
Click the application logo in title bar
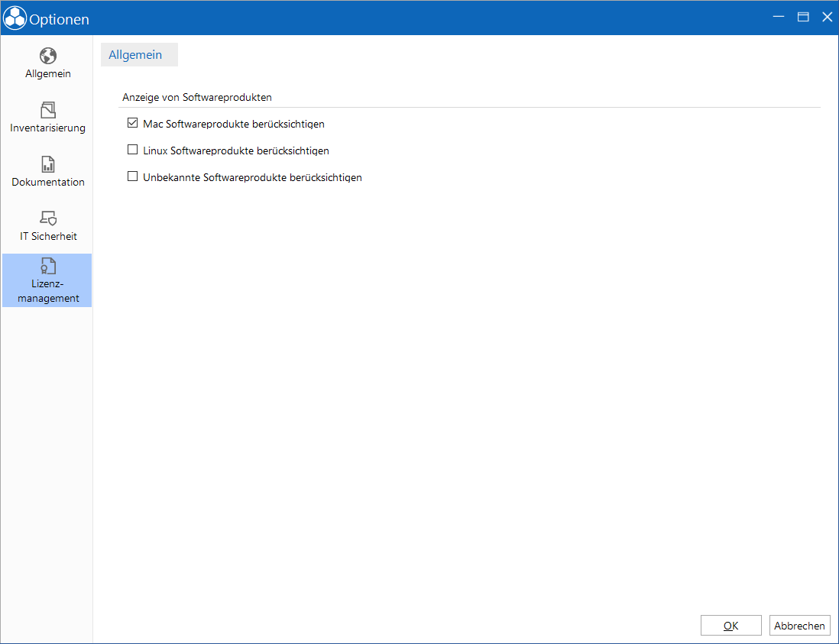(15, 18)
